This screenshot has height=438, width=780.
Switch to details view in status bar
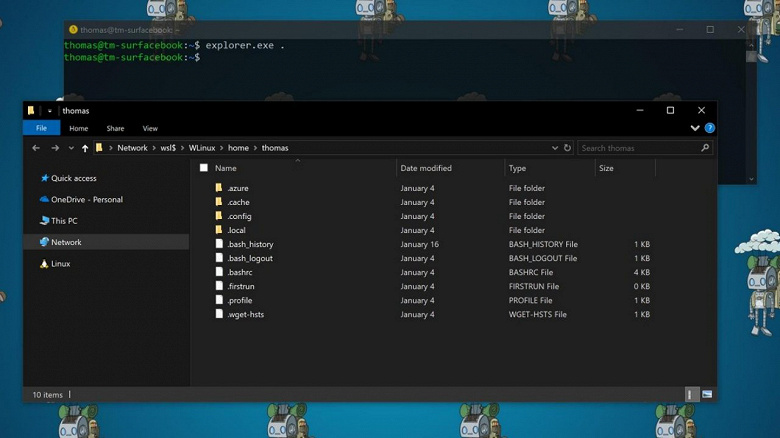[x=692, y=395]
